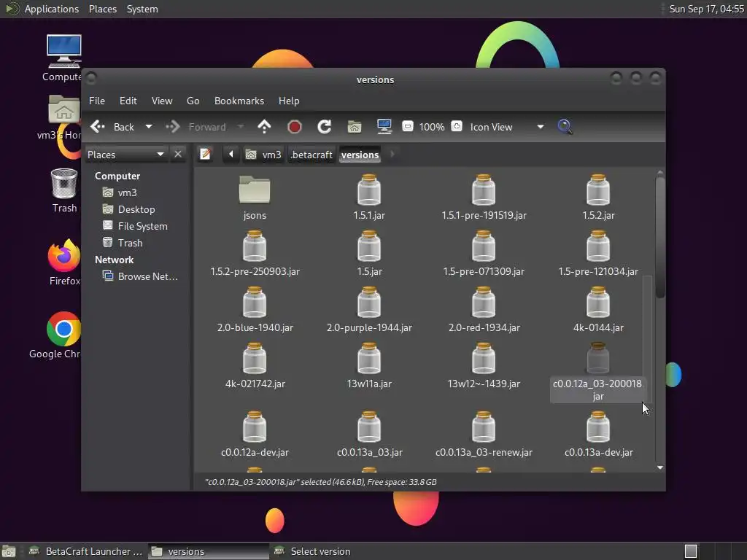Image resolution: width=747 pixels, height=560 pixels.
Task: Select 13w12~-1439.jar file
Action: tap(484, 366)
